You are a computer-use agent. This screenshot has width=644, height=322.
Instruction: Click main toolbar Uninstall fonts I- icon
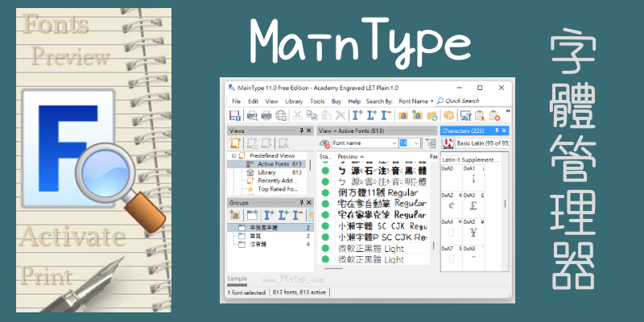(x=386, y=115)
